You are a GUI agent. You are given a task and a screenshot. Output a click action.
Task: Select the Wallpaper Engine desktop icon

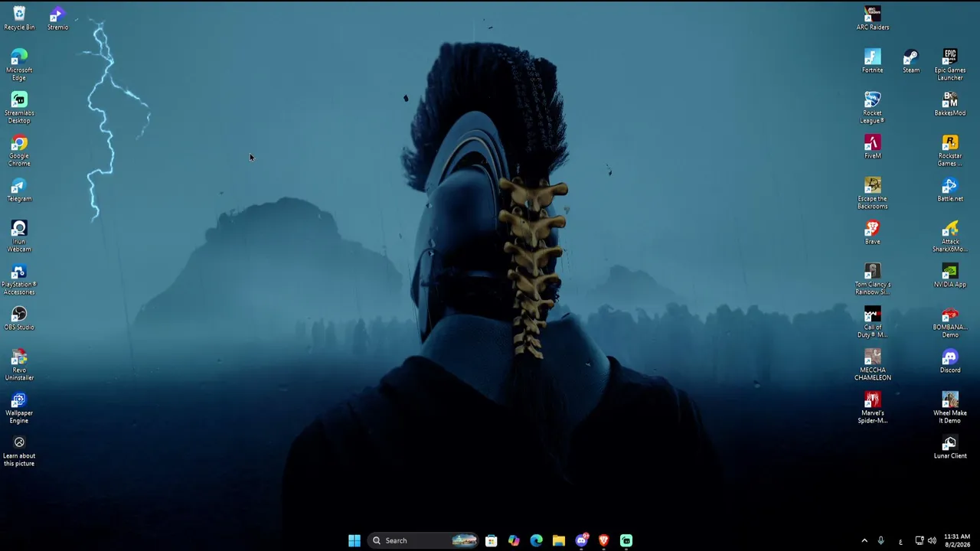click(x=19, y=408)
